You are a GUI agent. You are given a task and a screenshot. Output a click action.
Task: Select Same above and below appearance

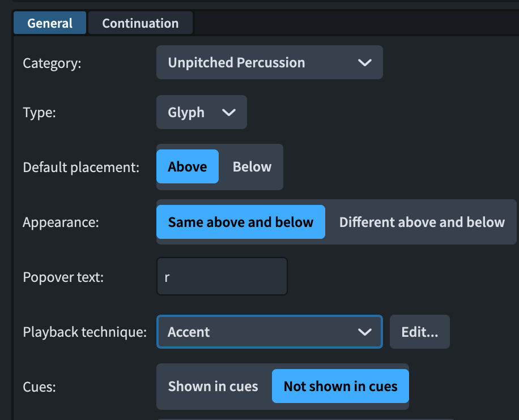(241, 222)
